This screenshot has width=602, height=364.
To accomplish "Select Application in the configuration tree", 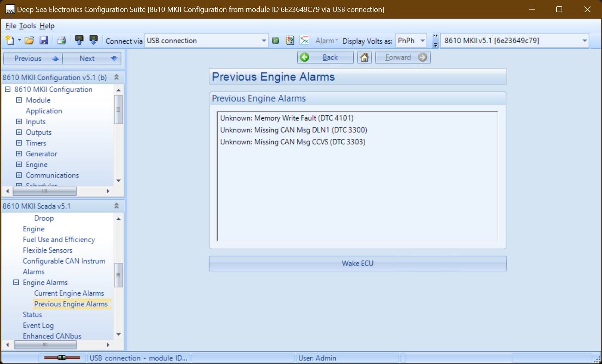I will tap(44, 111).
